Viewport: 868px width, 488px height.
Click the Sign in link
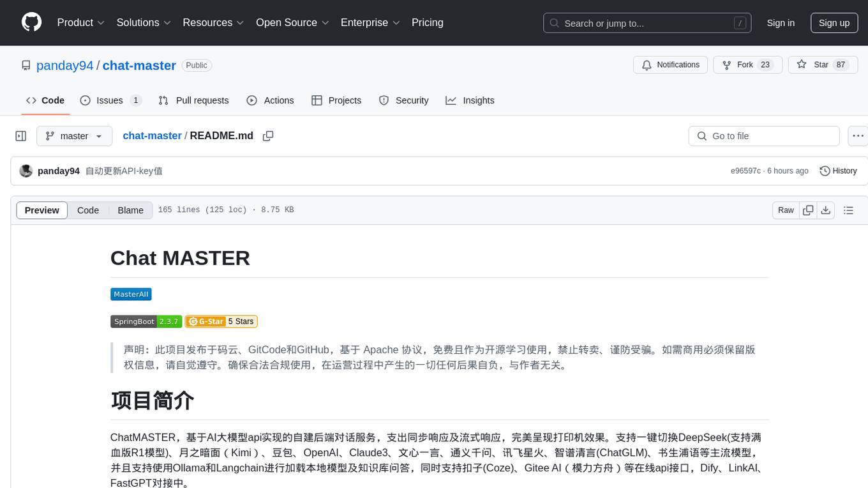781,23
